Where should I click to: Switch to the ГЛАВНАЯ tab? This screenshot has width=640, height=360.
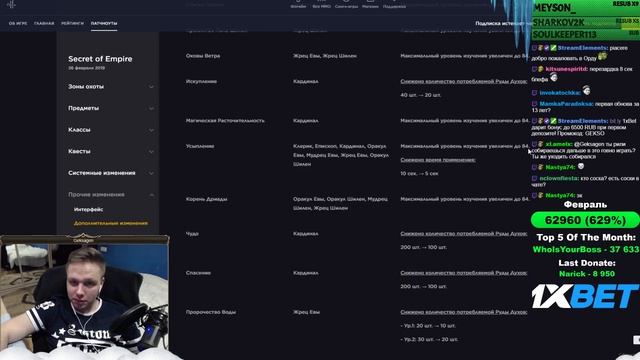[44, 23]
